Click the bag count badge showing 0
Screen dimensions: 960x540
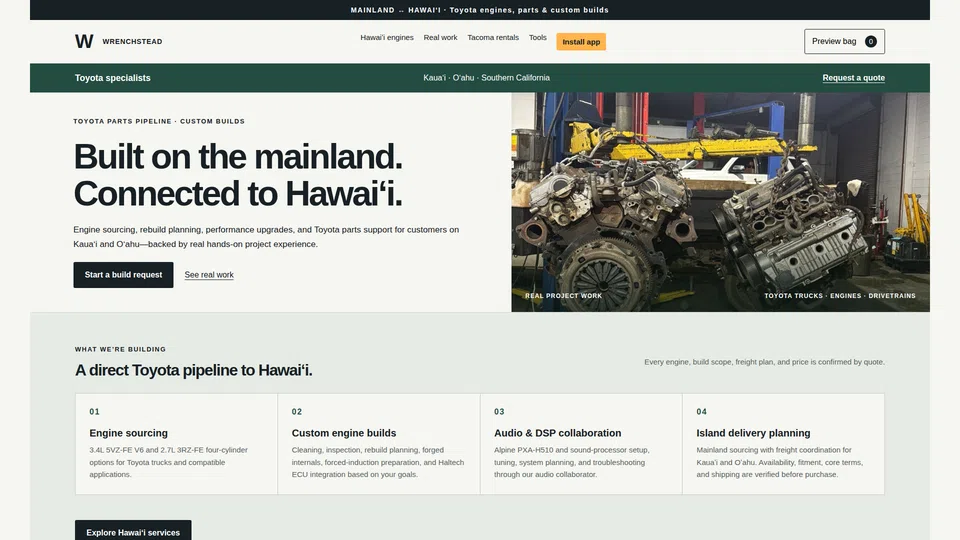[871, 42]
